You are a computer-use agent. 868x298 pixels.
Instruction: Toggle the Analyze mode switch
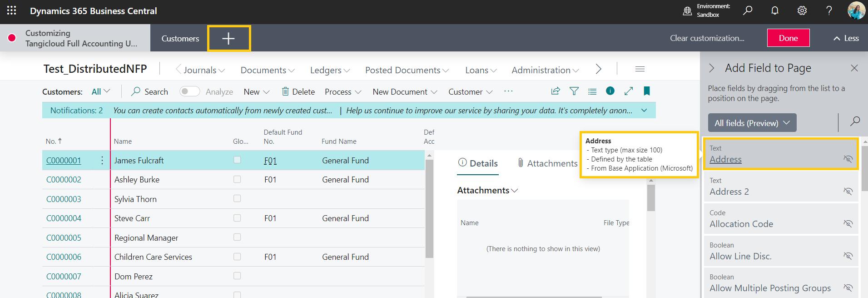tap(189, 91)
